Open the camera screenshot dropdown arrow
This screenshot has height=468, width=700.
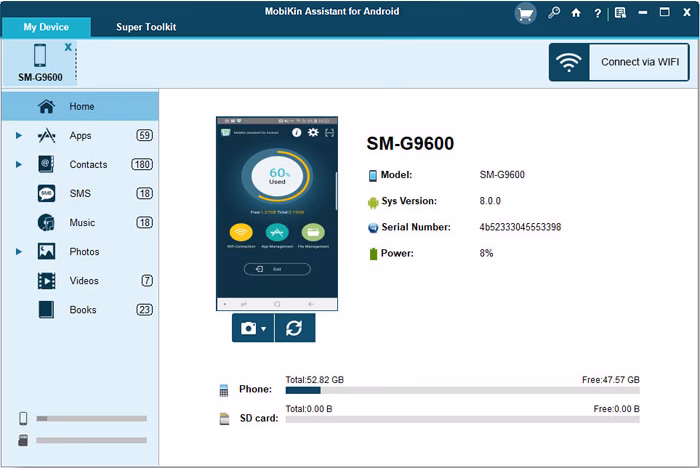click(x=263, y=329)
